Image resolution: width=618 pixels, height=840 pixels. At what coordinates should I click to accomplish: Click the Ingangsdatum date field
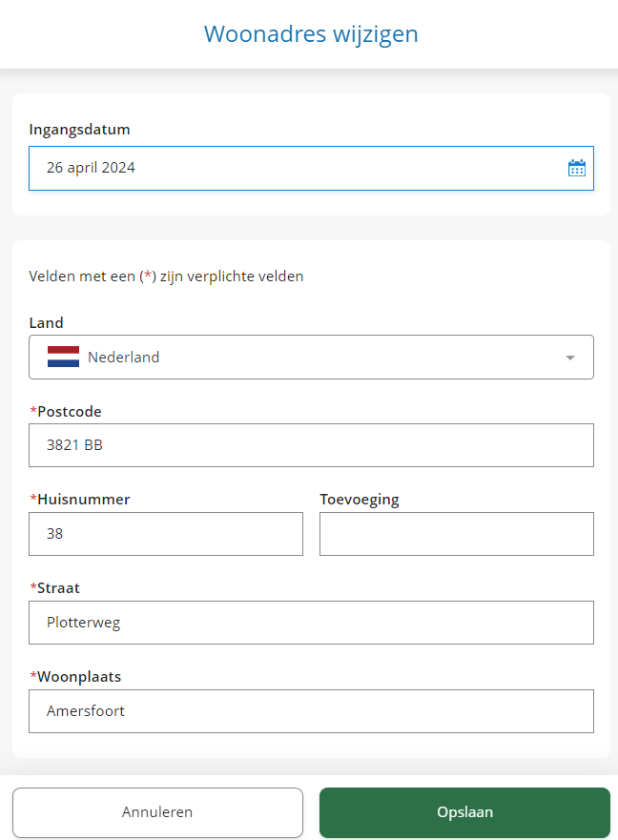coord(286,169)
